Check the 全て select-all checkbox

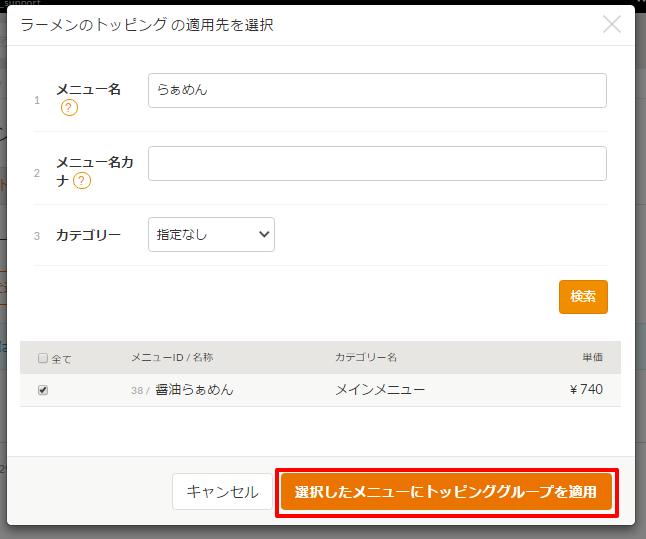click(43, 358)
